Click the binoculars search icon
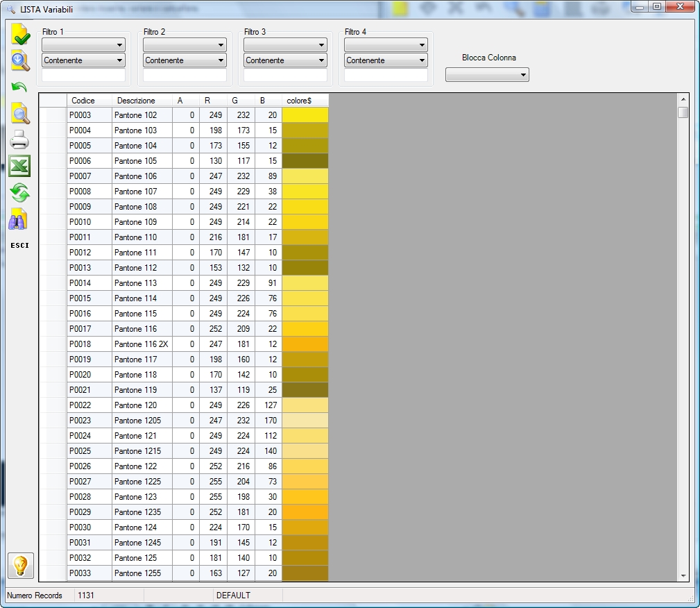This screenshot has width=700, height=608. (x=19, y=219)
